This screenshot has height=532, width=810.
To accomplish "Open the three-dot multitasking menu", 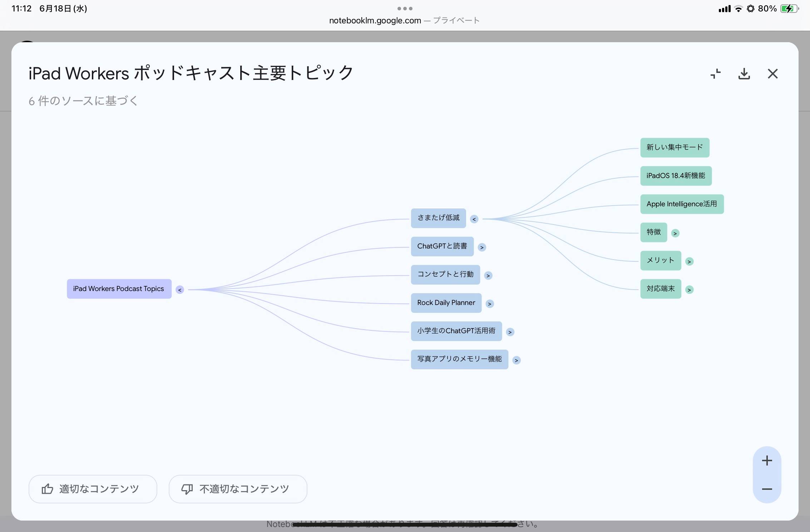I will (405, 9).
